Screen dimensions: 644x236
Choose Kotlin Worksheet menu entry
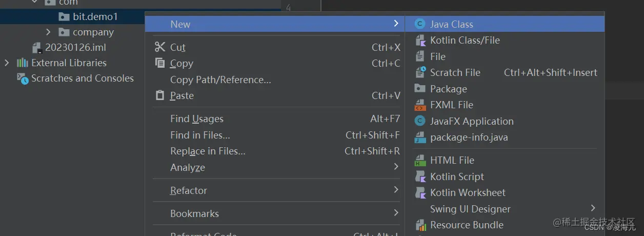point(505,192)
